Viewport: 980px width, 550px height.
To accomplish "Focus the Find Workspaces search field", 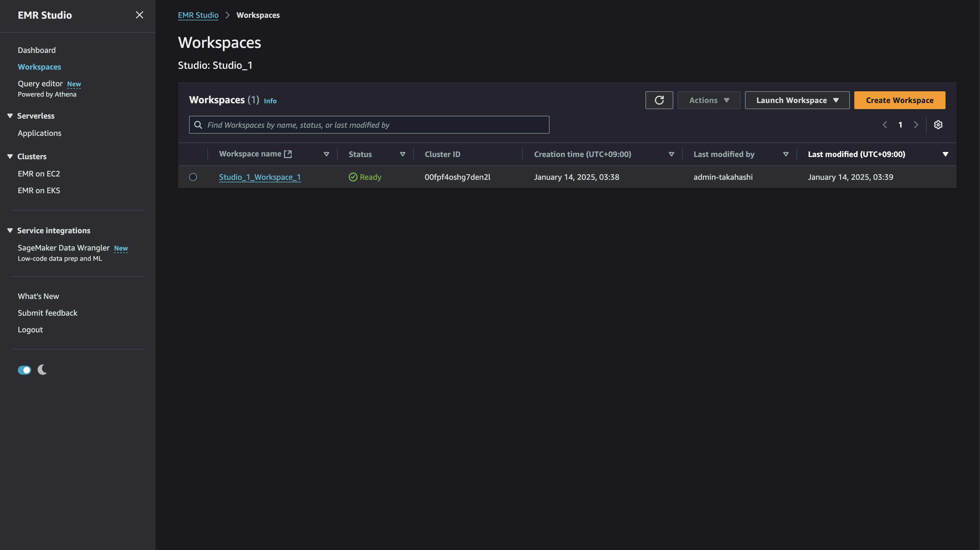I will (369, 125).
